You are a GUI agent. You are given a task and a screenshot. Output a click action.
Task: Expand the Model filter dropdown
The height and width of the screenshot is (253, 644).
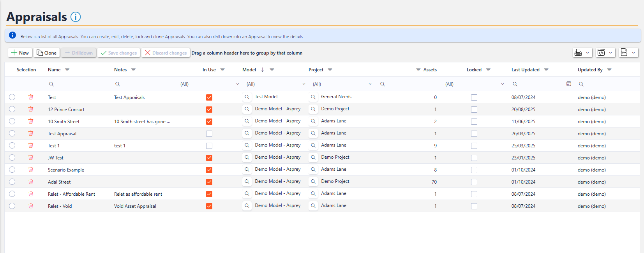(x=303, y=84)
